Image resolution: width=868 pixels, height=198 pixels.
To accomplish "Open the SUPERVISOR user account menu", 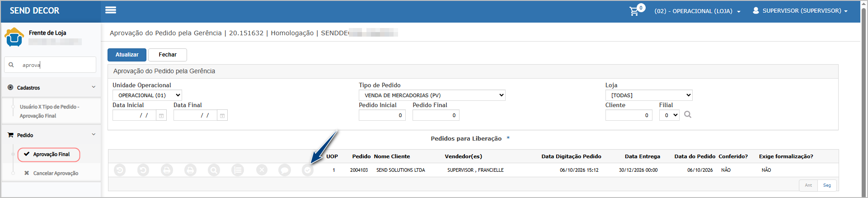I will click(800, 10).
